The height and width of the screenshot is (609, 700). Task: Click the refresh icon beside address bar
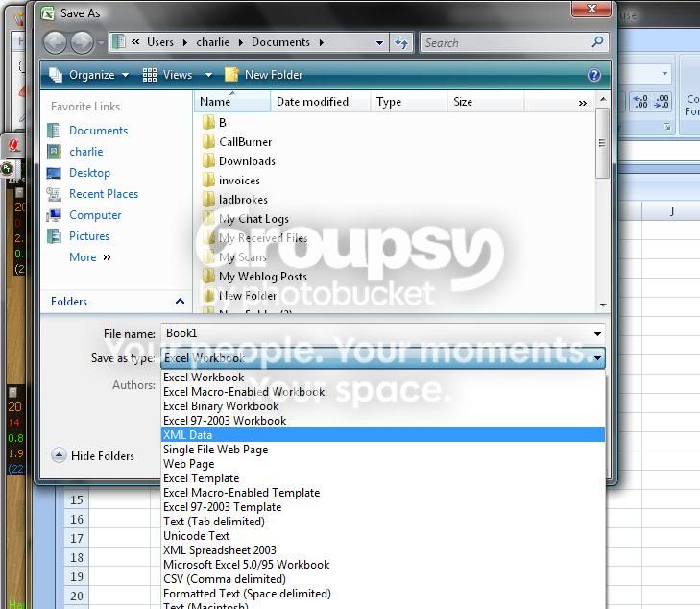[401, 43]
